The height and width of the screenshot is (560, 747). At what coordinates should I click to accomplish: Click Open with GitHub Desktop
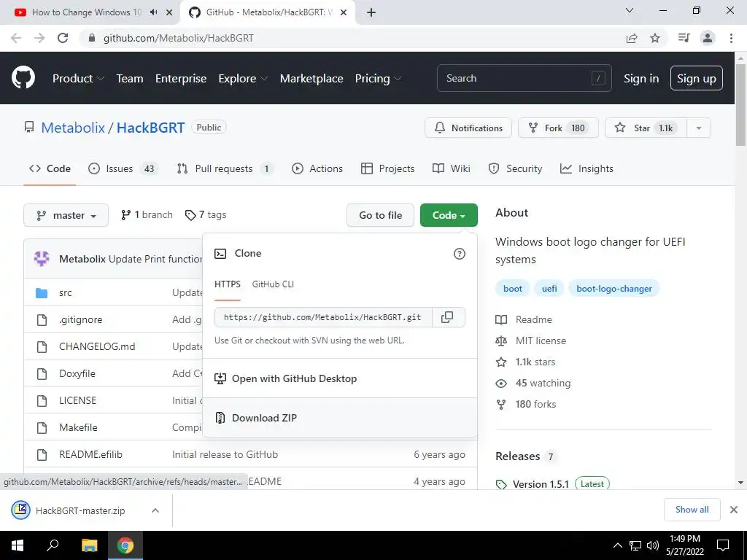(x=340, y=378)
